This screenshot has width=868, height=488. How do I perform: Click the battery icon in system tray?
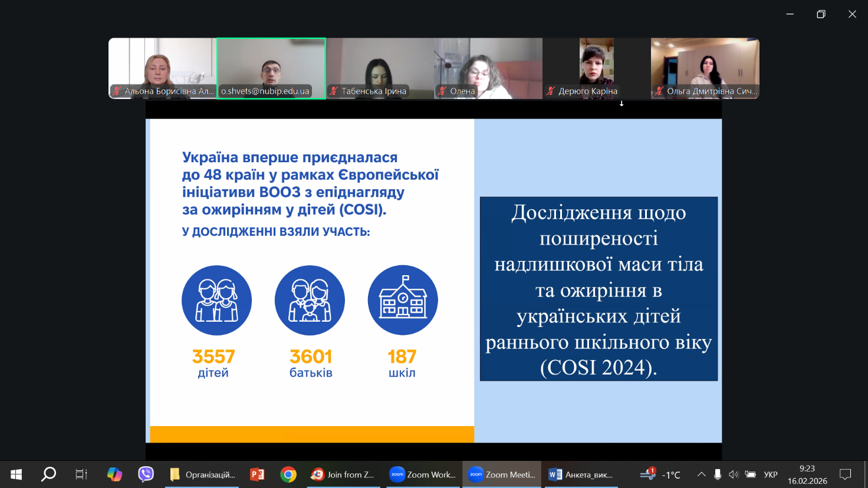750,474
